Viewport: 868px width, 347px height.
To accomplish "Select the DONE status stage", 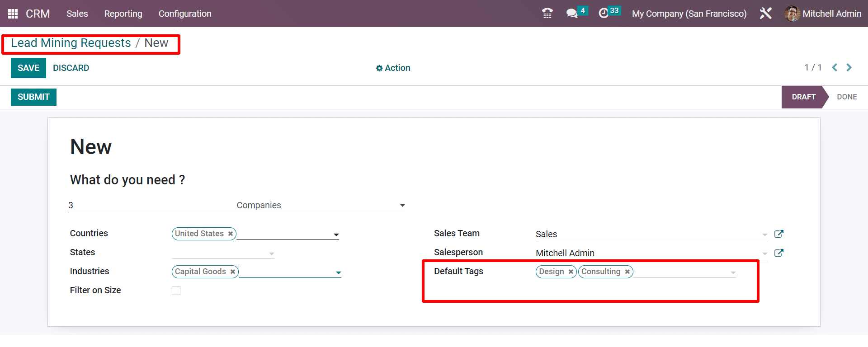I will tap(847, 97).
